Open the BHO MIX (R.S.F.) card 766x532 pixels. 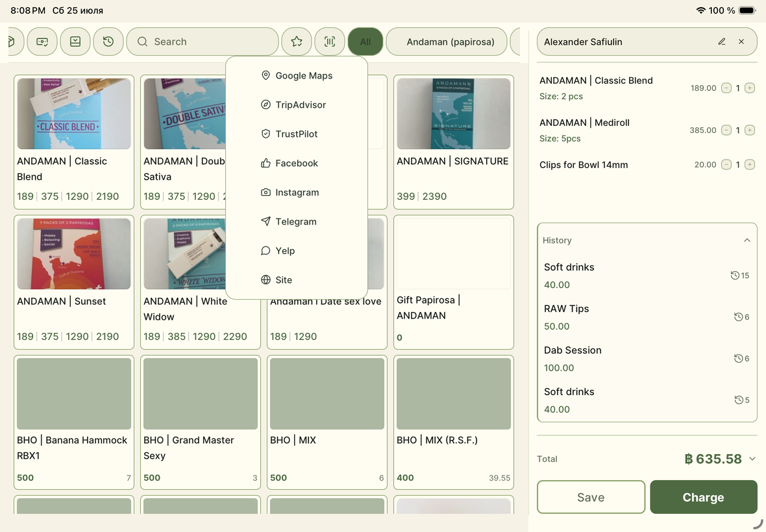453,422
